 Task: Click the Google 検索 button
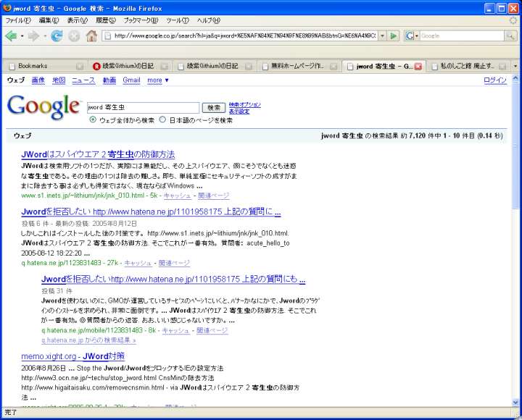coord(213,107)
